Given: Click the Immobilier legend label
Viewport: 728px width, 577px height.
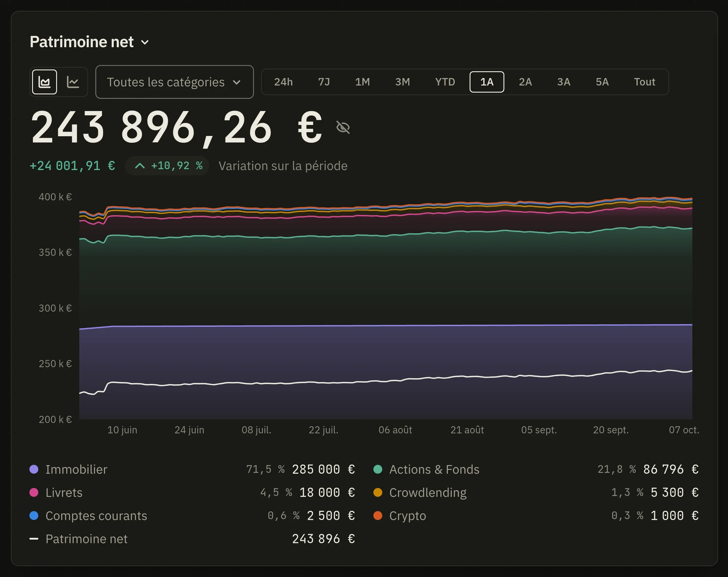Looking at the screenshot, I should (76, 469).
